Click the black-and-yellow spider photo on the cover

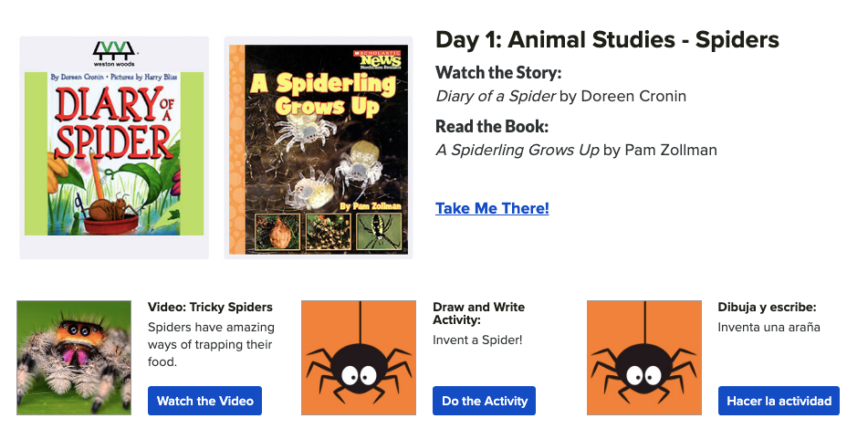(x=380, y=233)
